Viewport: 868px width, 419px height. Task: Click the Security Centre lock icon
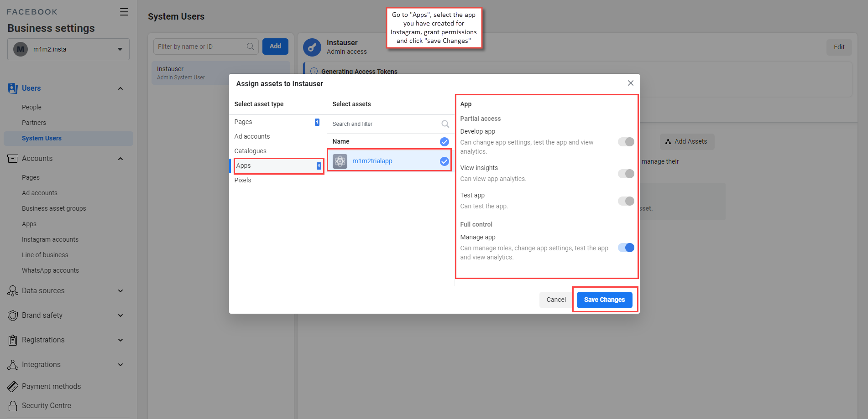pos(13,406)
